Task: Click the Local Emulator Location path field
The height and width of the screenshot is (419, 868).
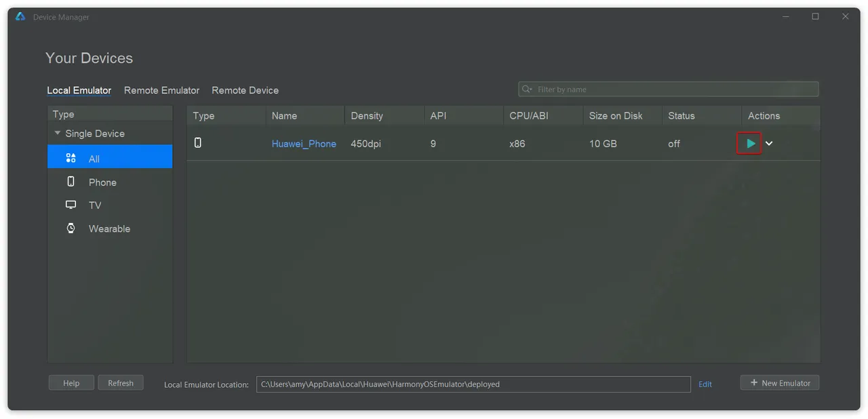Action: pos(473,384)
